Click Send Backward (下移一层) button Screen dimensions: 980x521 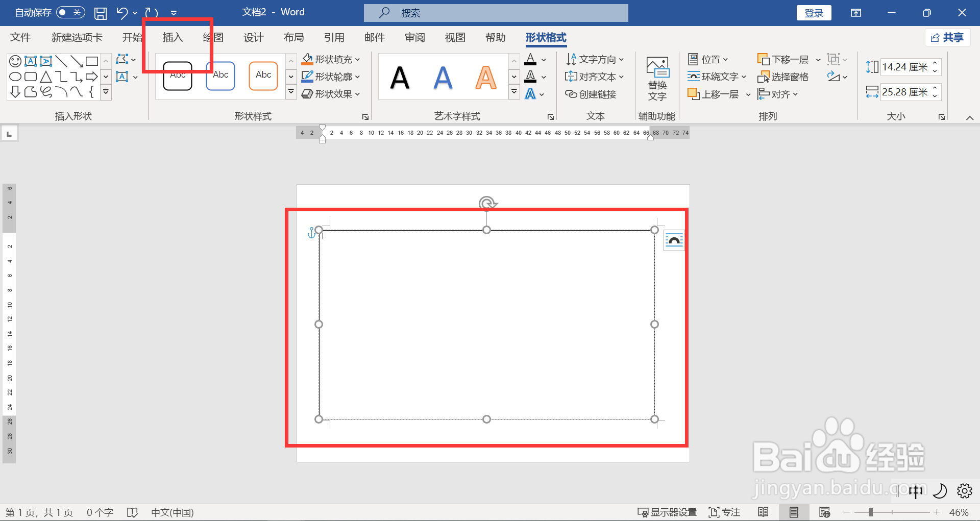[x=783, y=59]
